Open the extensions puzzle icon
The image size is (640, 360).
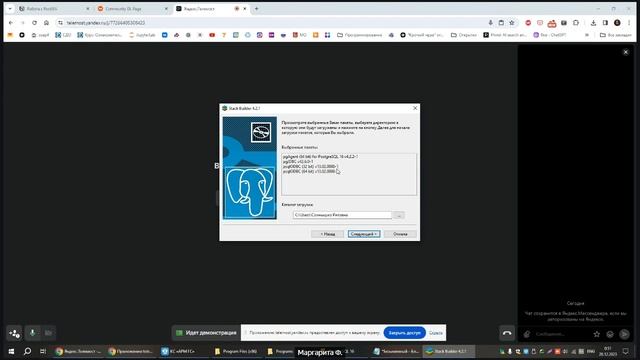(576, 23)
